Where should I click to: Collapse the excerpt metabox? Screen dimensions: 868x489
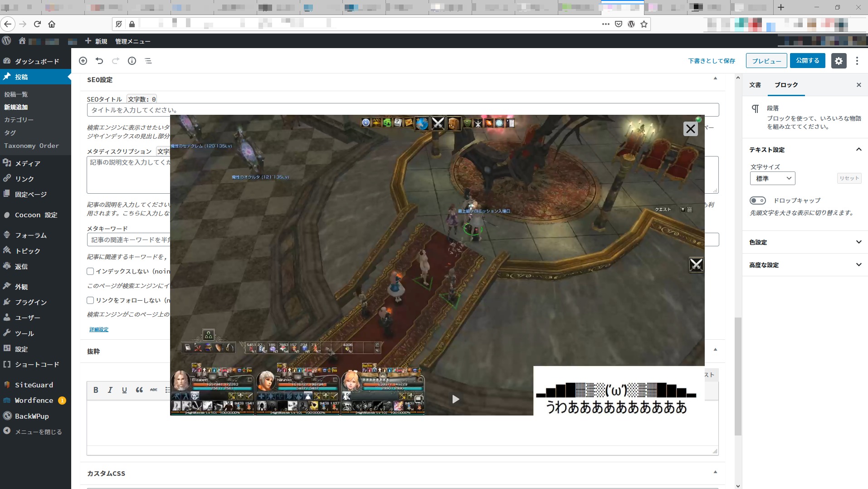pos(715,349)
